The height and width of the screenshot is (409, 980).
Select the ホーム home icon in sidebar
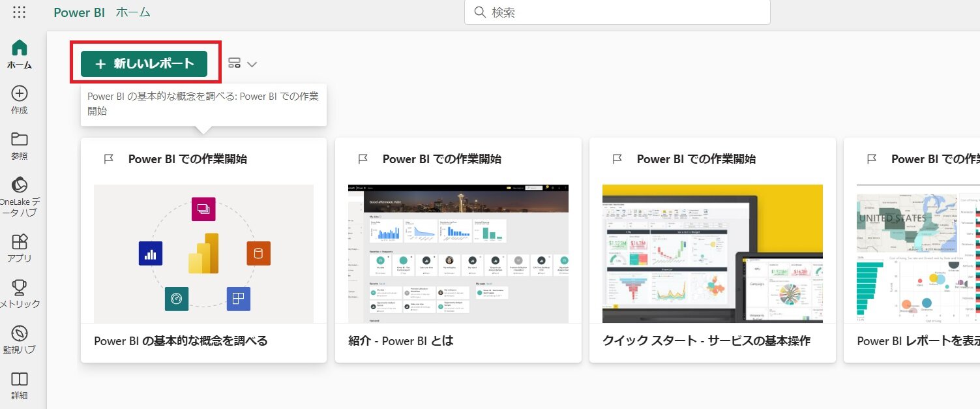tap(19, 50)
